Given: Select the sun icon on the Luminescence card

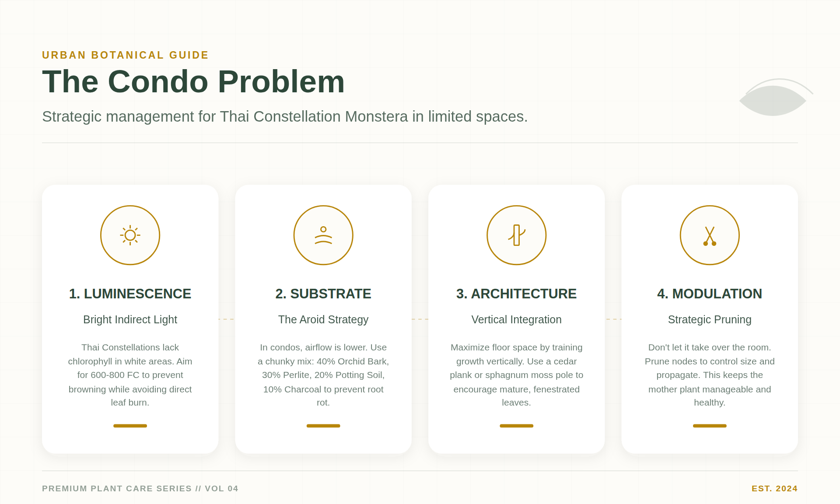Looking at the screenshot, I should click(x=130, y=235).
